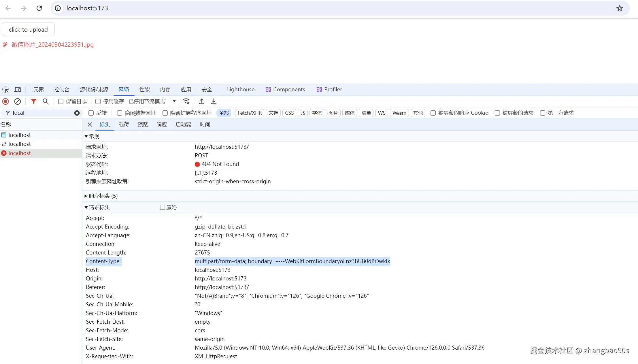Switch to the 载荷 tab
Viewport: 638px width, 364px height.
pos(124,125)
